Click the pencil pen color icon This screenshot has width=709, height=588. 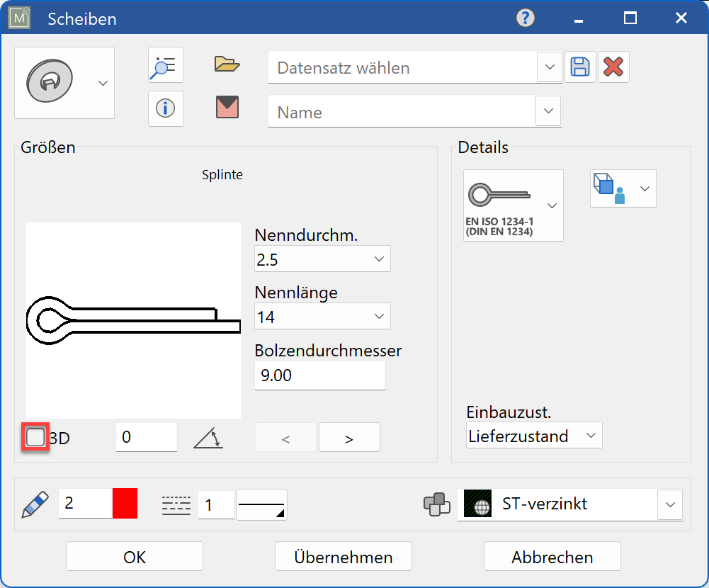33,504
